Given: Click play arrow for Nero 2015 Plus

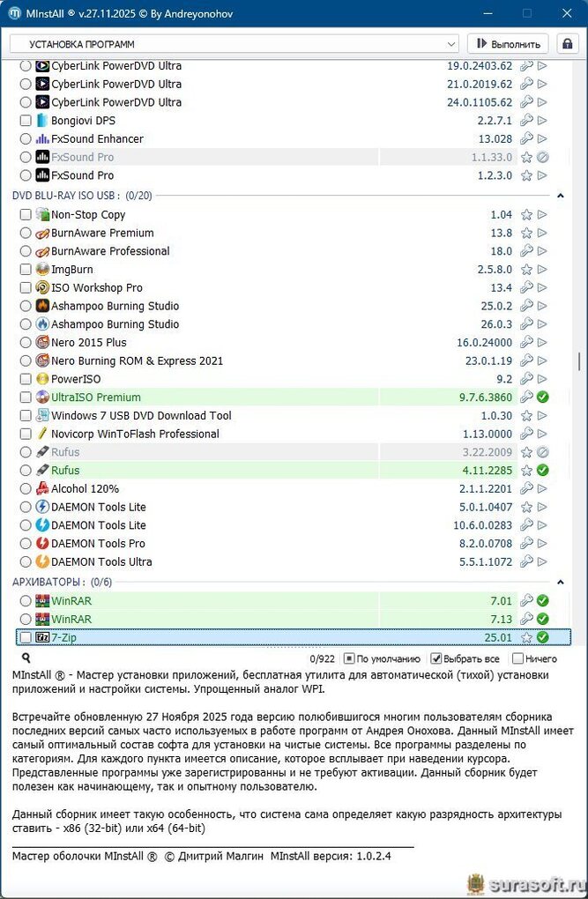Looking at the screenshot, I should click(542, 342).
